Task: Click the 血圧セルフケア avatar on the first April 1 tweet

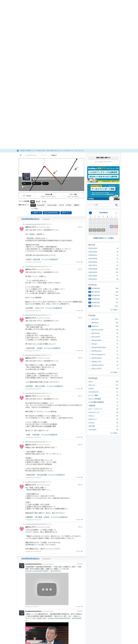Action: [x=22, y=229]
